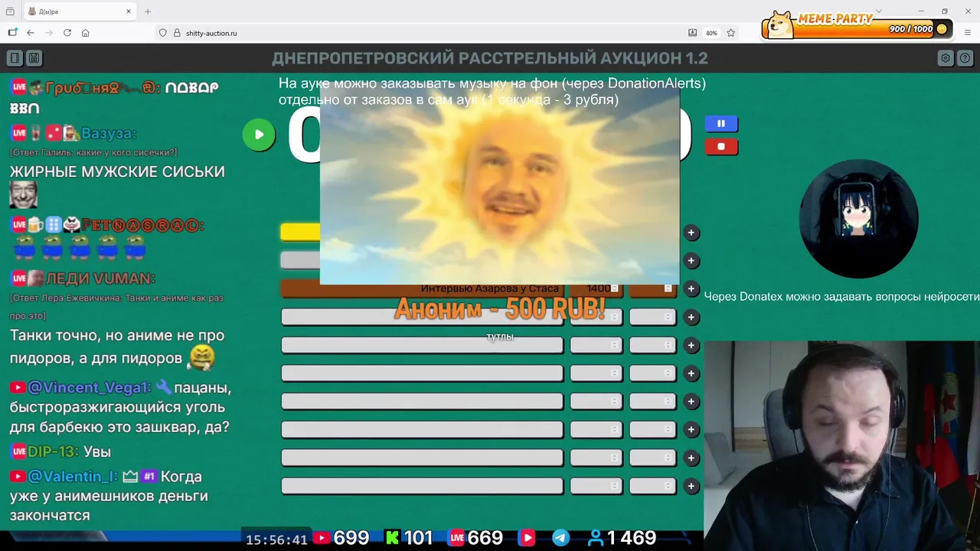Click the Аноним - 500 RUB! donation alert

pos(499,308)
